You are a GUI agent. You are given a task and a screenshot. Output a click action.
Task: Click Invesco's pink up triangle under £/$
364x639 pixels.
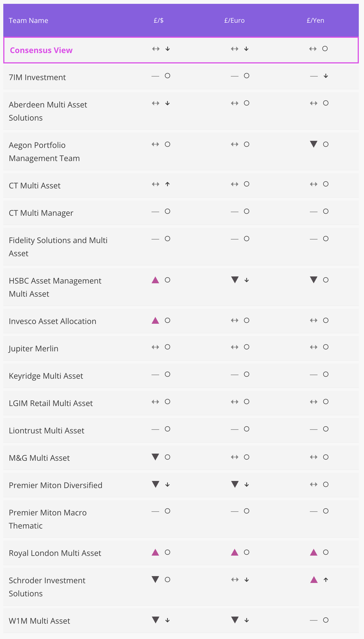(155, 320)
